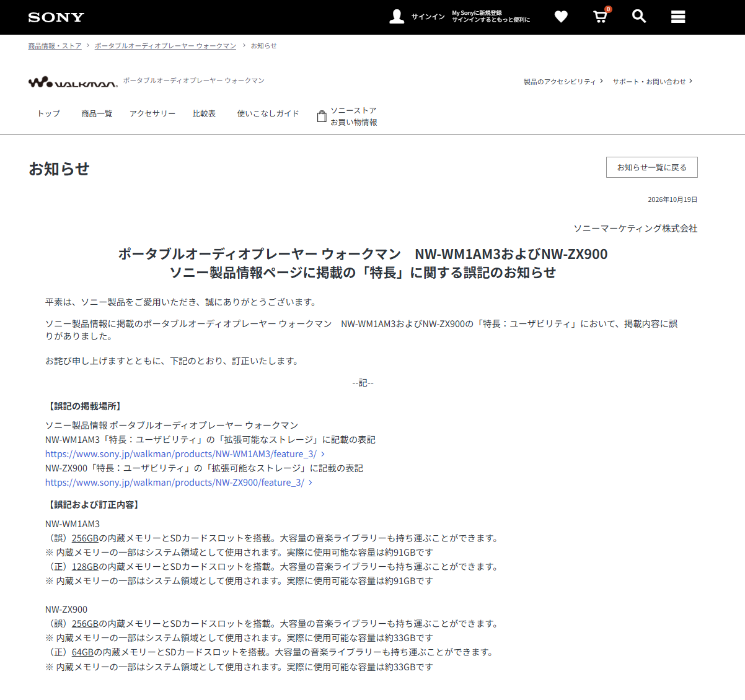Click the Walkman logo
Viewport: 745px width, 700px height.
tap(73, 82)
